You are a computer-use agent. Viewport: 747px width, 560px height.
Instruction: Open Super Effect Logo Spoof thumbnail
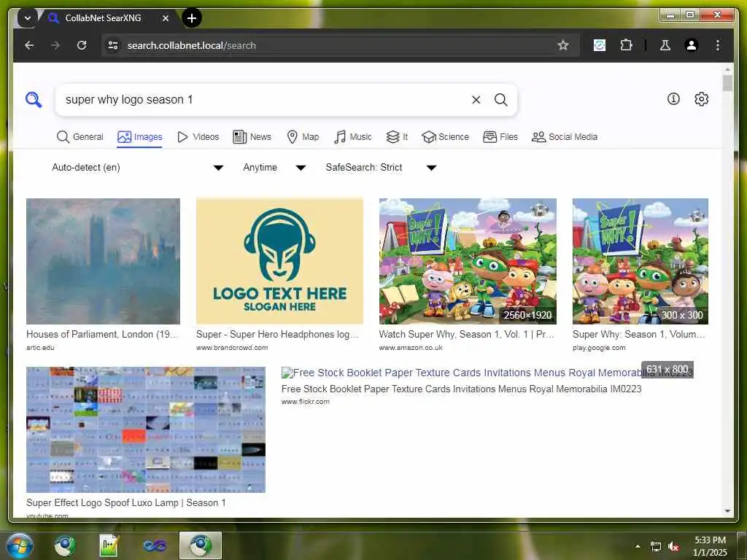[146, 429]
